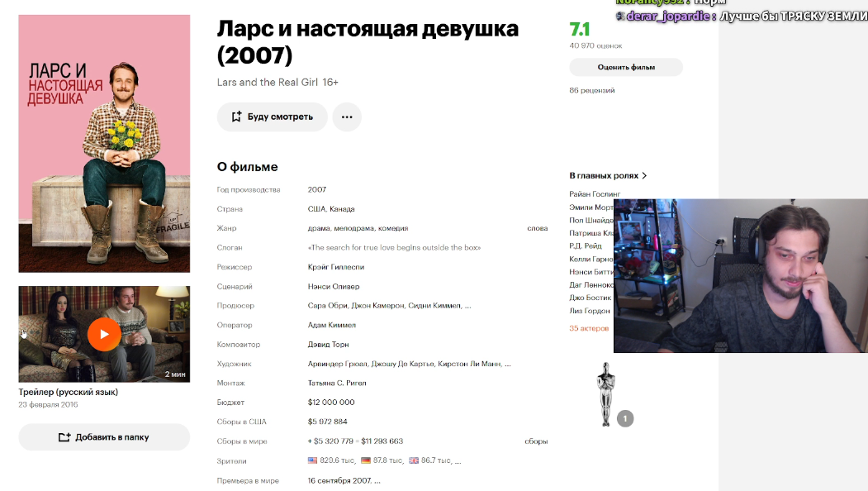Play the Russian-language trailer
The width and height of the screenshot is (868, 491).
[x=104, y=334]
